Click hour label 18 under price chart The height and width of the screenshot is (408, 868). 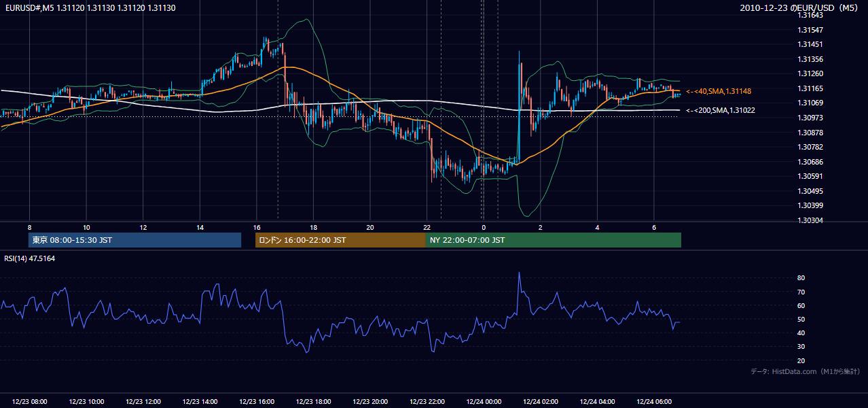(313, 227)
